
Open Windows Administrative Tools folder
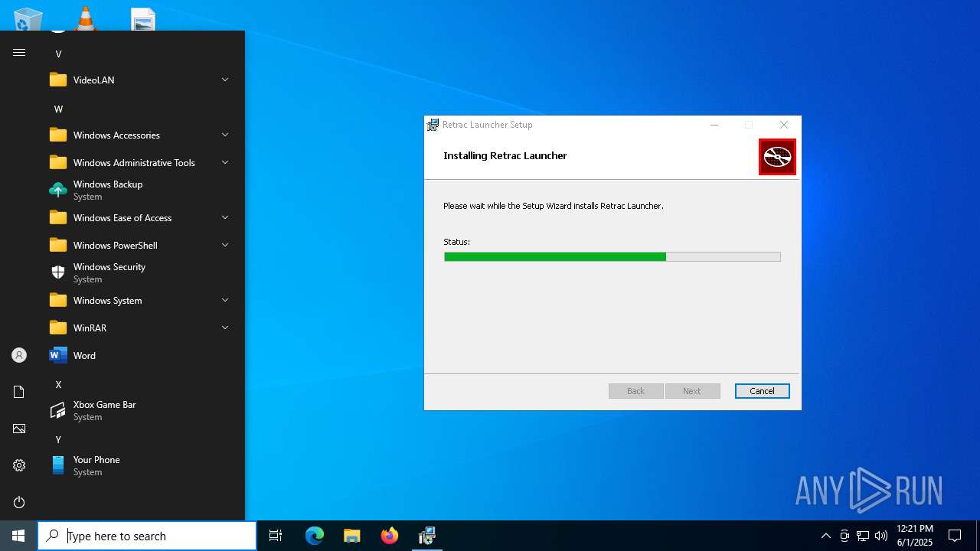point(139,162)
